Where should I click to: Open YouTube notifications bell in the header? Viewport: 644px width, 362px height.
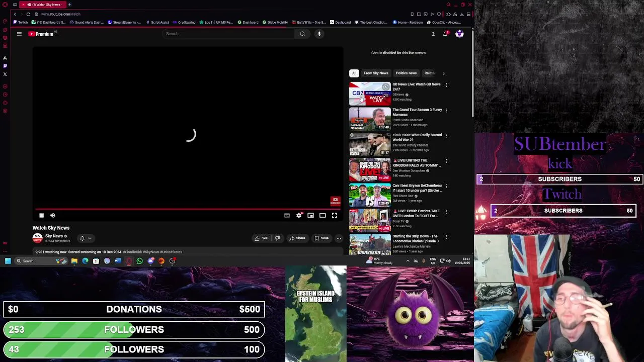(445, 34)
